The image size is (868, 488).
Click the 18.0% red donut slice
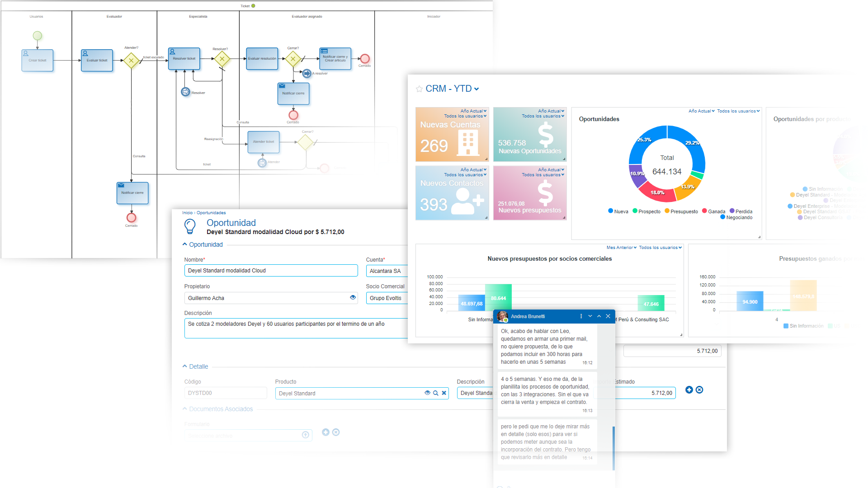[x=657, y=192]
